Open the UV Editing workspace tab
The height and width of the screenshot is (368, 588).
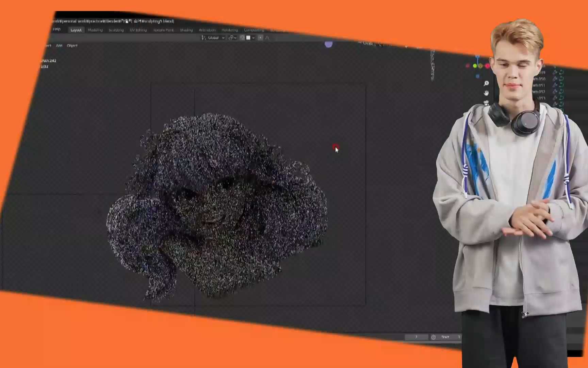click(138, 30)
